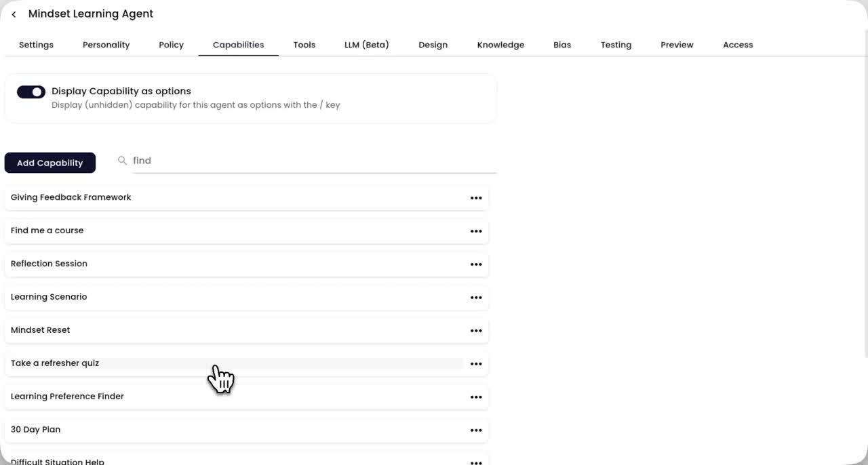Click the search magnifier icon
The image size is (868, 465).
click(122, 161)
